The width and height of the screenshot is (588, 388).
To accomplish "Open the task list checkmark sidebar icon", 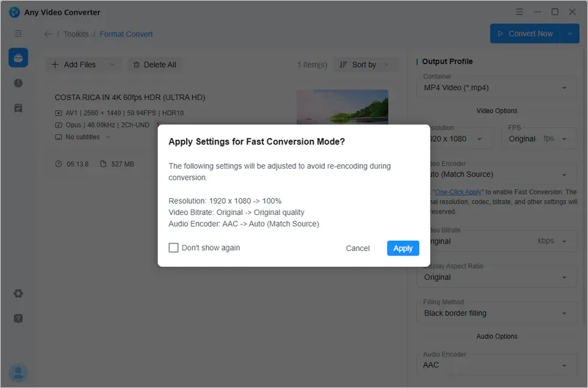I will tap(18, 108).
